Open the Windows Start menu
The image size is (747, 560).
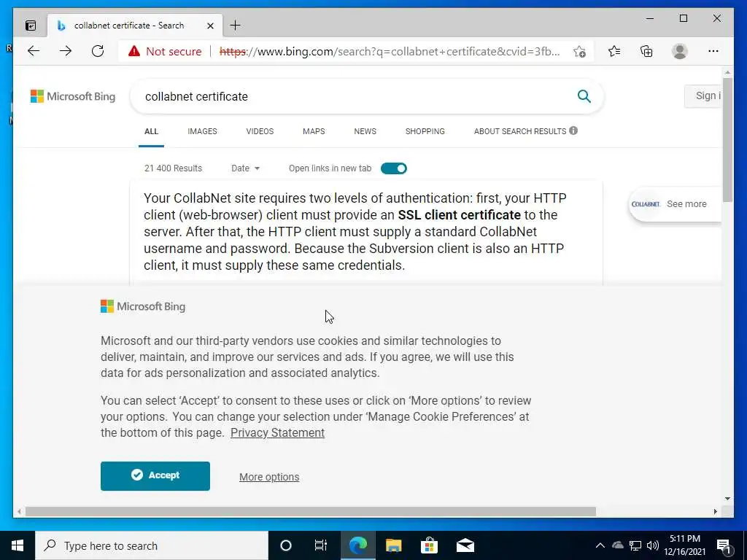18,545
